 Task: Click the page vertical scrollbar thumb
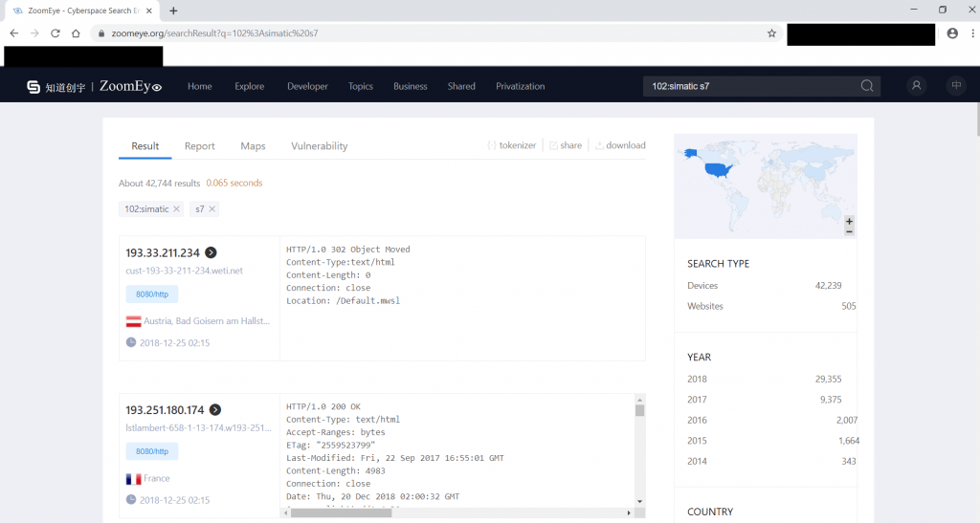(976, 119)
